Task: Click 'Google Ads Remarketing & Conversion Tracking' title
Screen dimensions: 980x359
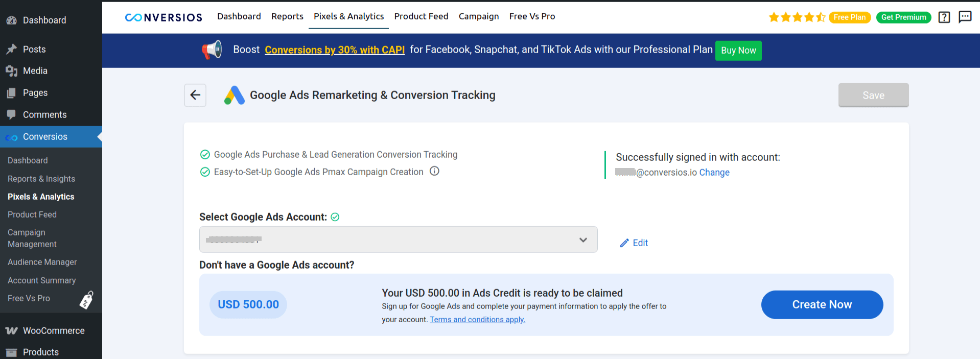Action: coord(372,95)
